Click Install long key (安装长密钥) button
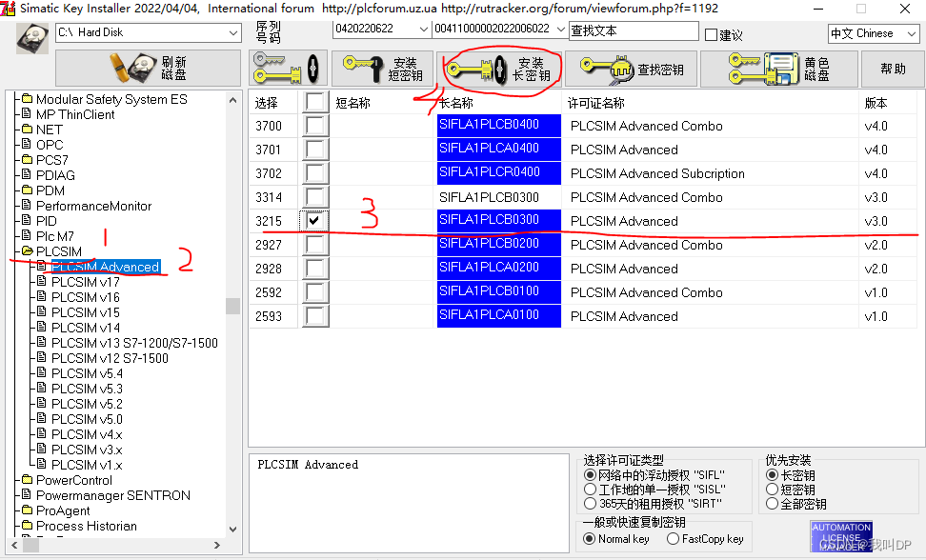The height and width of the screenshot is (560, 926). pyautogui.click(x=500, y=69)
